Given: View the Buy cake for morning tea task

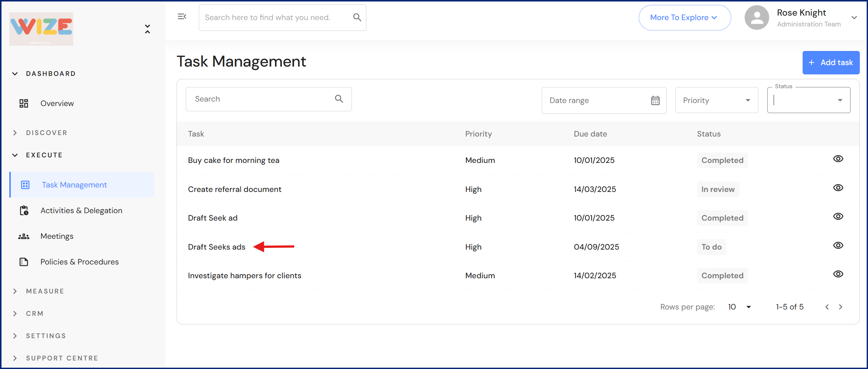Looking at the screenshot, I should tap(838, 159).
